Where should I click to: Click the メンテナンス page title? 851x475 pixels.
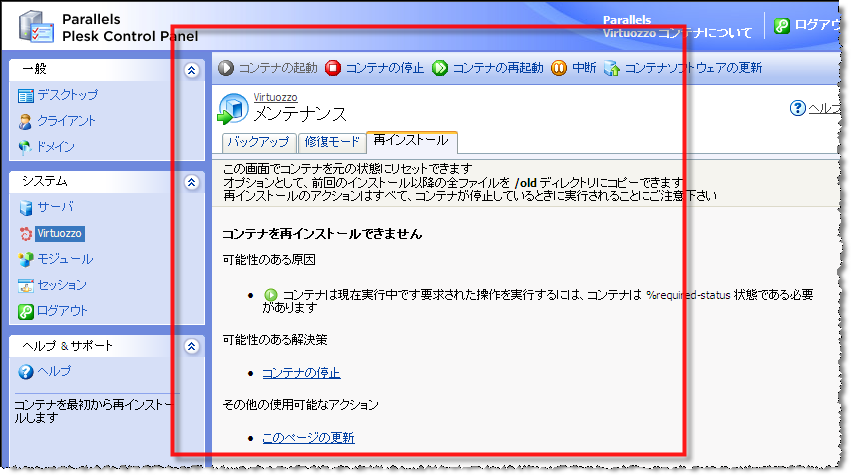pos(300,114)
